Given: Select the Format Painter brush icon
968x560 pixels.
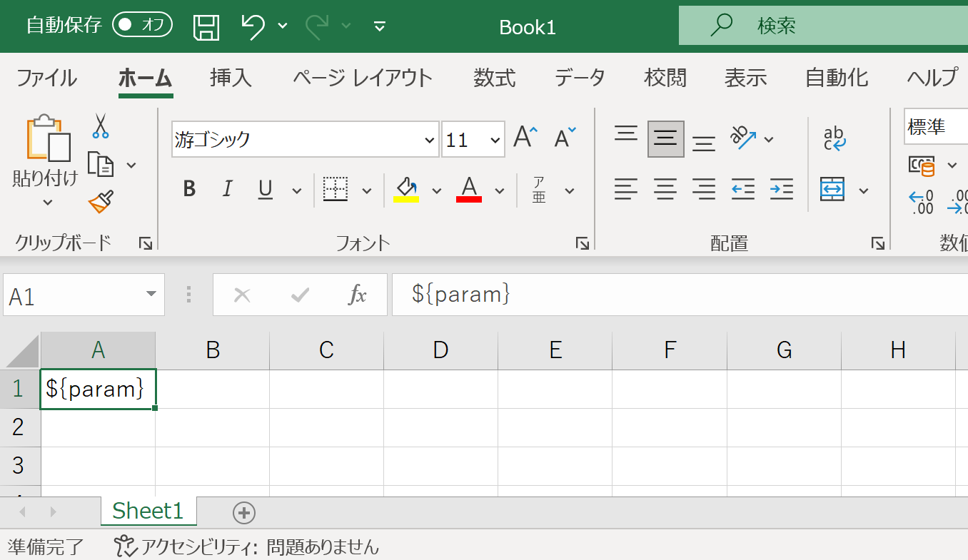Looking at the screenshot, I should [x=101, y=202].
